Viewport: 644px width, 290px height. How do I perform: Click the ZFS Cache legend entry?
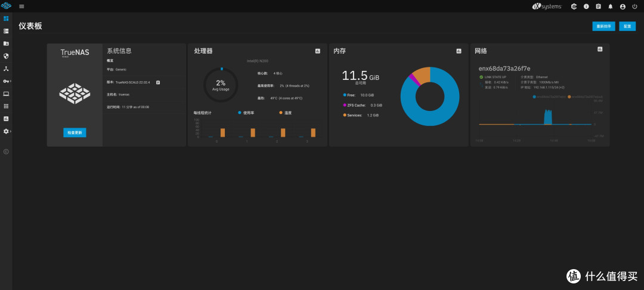pos(363,105)
